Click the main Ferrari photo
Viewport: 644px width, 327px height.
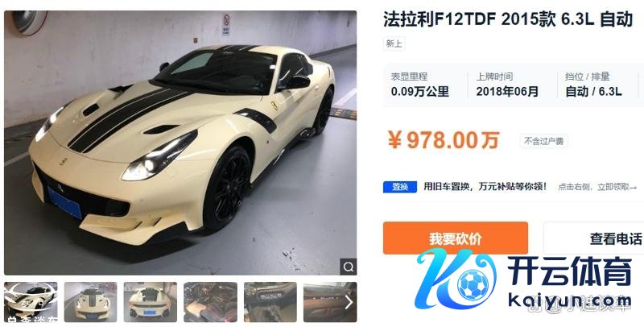(x=180, y=143)
